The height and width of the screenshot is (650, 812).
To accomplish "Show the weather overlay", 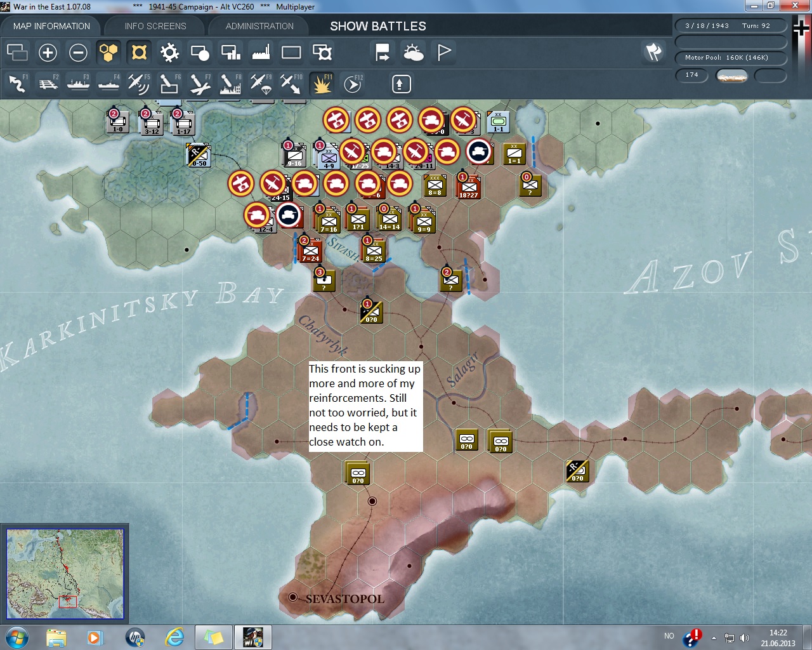I will point(414,52).
